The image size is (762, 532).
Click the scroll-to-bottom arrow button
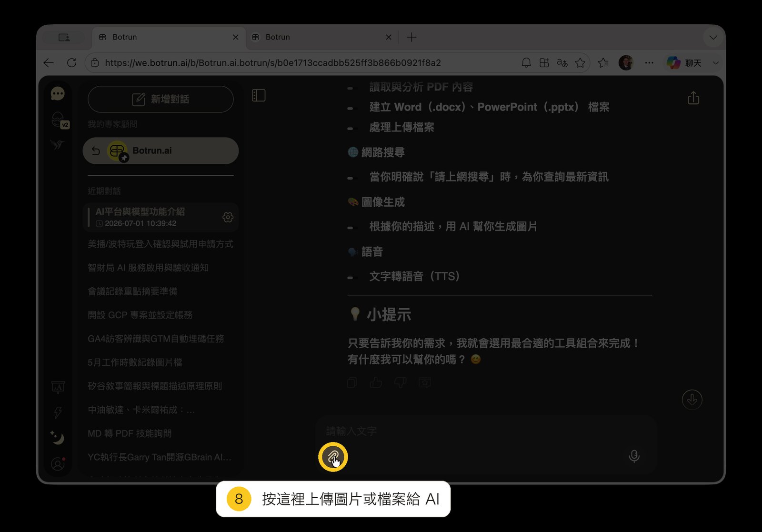692,400
